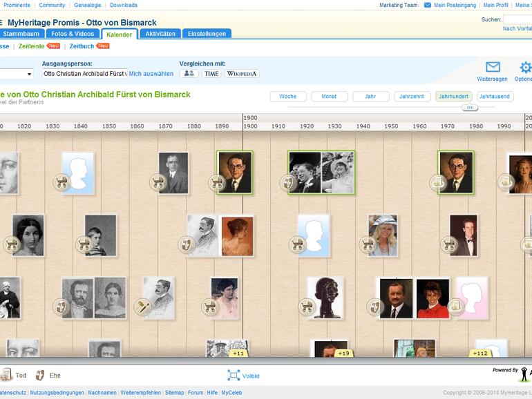Click the death icon on the pink silhouette
Image resolution: width=532 pixels, height=399 pixels.
455,306
